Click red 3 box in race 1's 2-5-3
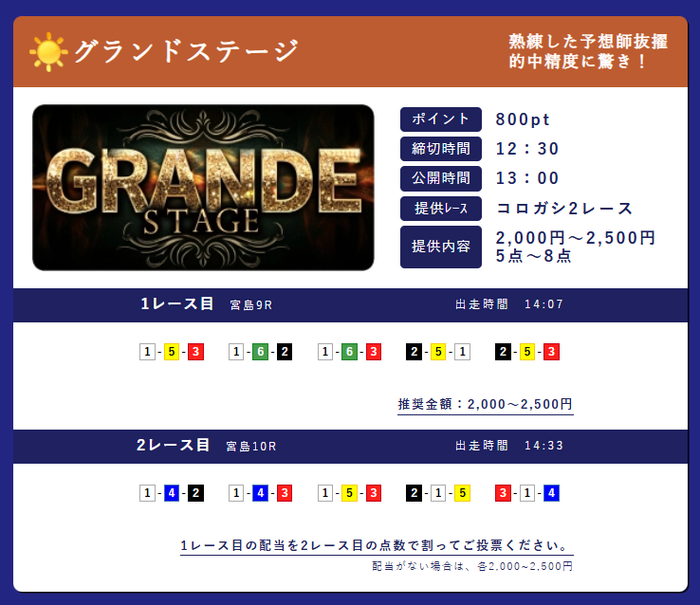 (x=551, y=352)
